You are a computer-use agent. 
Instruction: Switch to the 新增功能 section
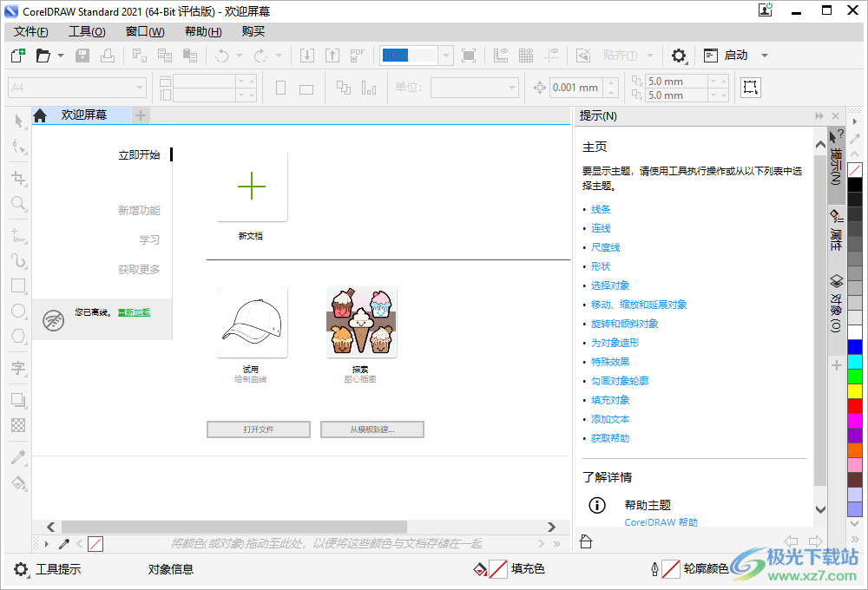(139, 210)
